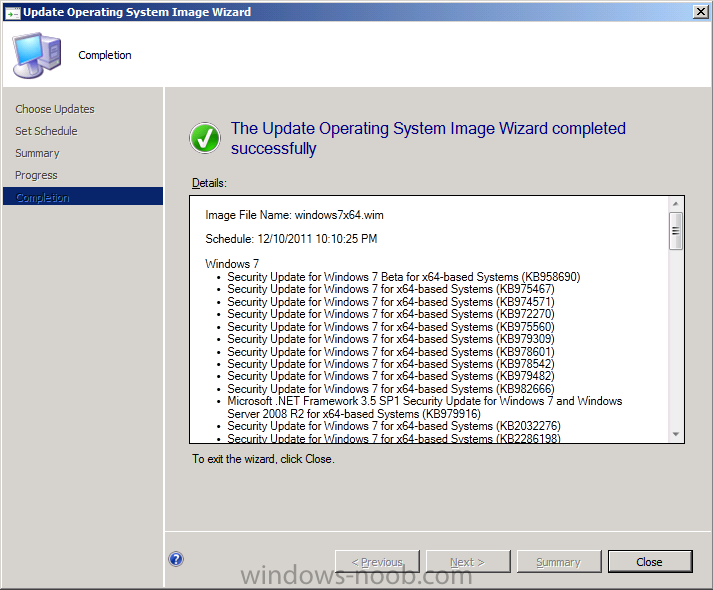Click the wizard completed successfully heading
The image size is (713, 590).
[428, 138]
